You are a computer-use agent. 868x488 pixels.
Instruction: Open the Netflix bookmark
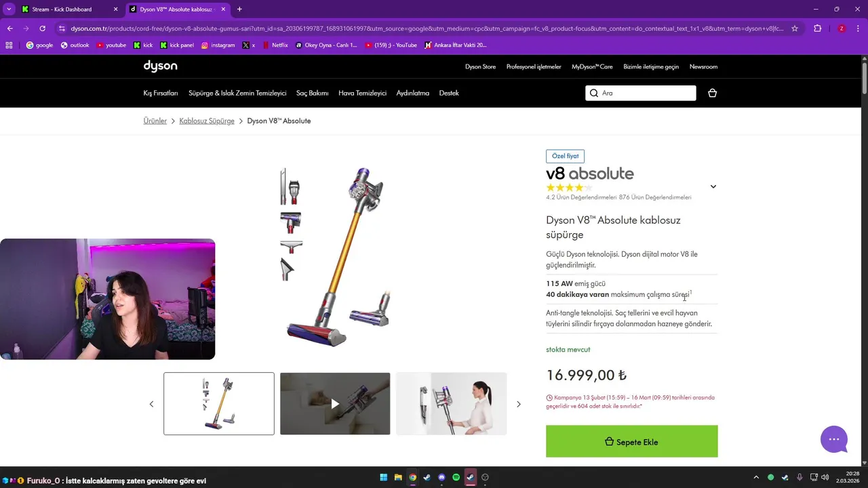[x=274, y=45]
